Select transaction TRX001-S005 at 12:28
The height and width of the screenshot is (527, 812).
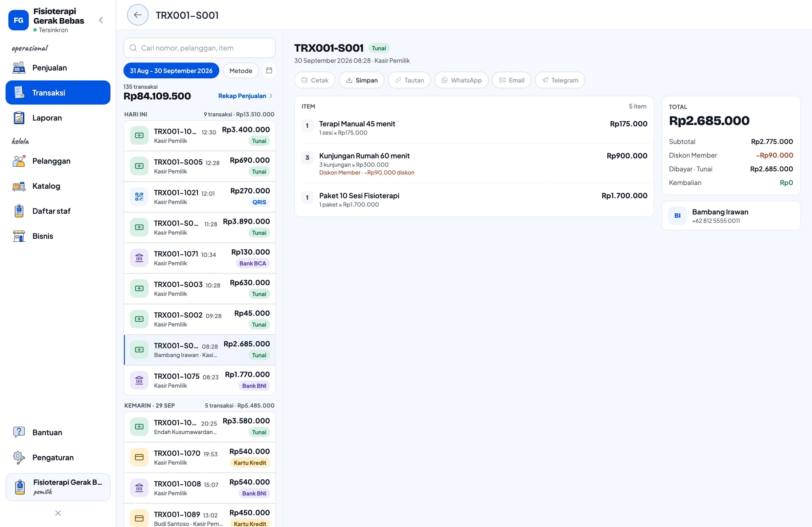pyautogui.click(x=200, y=166)
